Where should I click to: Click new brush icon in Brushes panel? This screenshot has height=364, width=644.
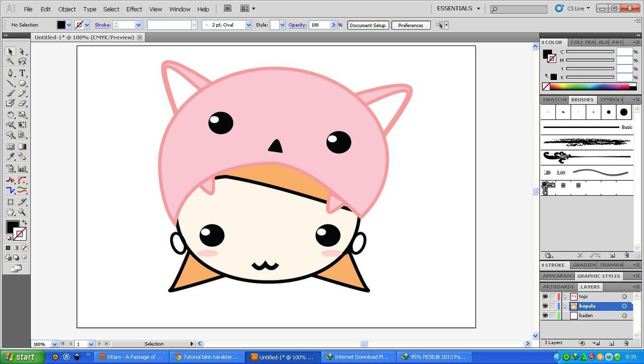coord(612,255)
